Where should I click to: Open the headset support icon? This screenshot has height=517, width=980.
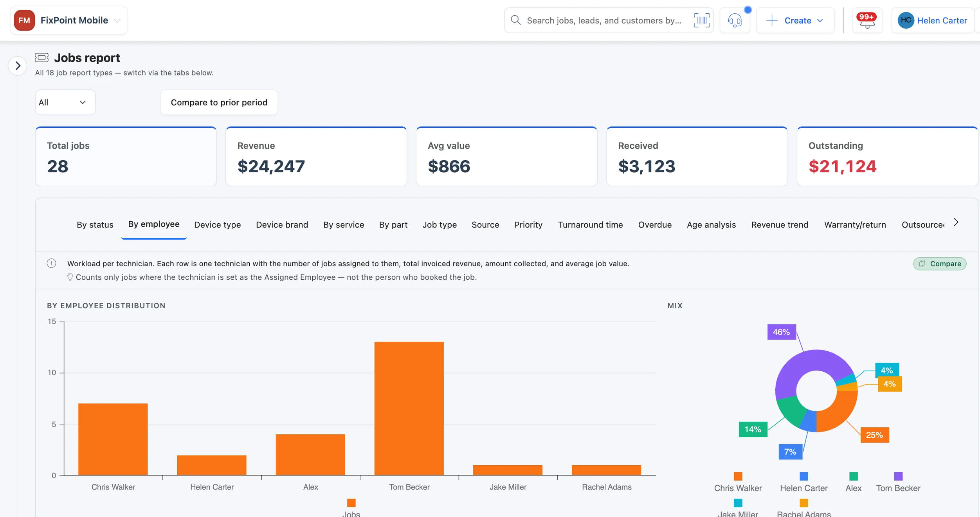click(x=735, y=20)
